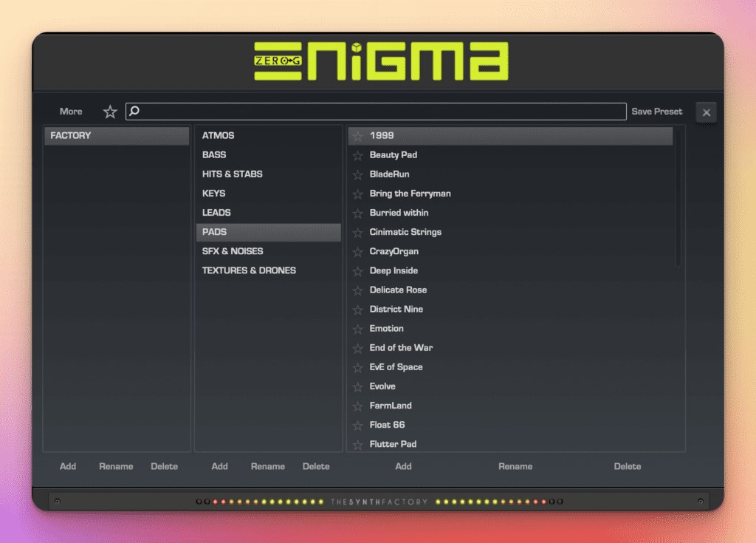Star the Bring the Ferryman preset
Image resolution: width=756 pixels, height=543 pixels.
358,194
